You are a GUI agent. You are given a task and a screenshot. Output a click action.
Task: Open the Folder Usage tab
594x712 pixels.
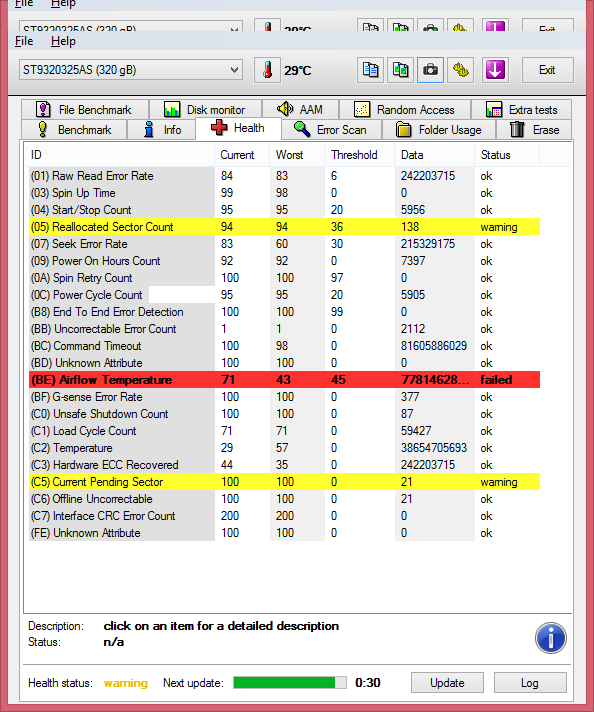(439, 130)
